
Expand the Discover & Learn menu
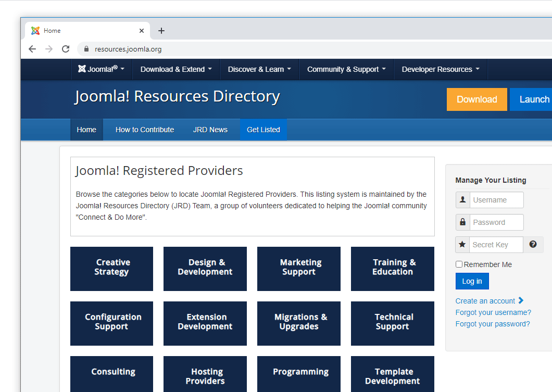[259, 69]
